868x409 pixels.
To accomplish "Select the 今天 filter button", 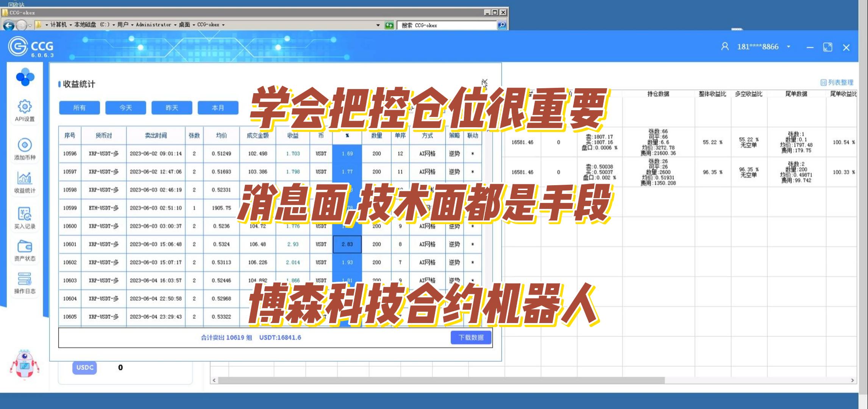I will click(126, 108).
